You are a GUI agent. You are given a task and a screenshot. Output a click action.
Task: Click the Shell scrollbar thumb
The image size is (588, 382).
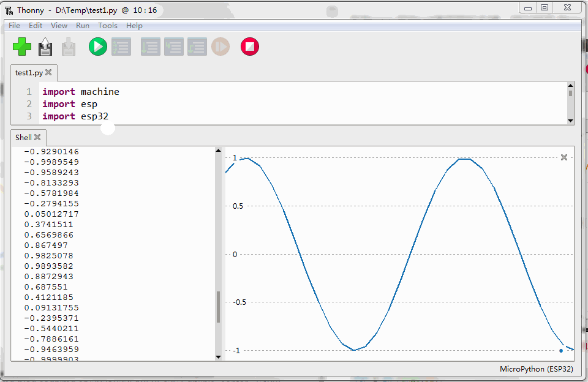(x=219, y=307)
